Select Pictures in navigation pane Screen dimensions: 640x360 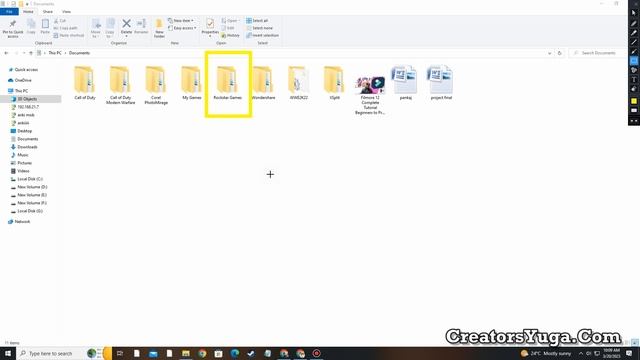coord(21,163)
